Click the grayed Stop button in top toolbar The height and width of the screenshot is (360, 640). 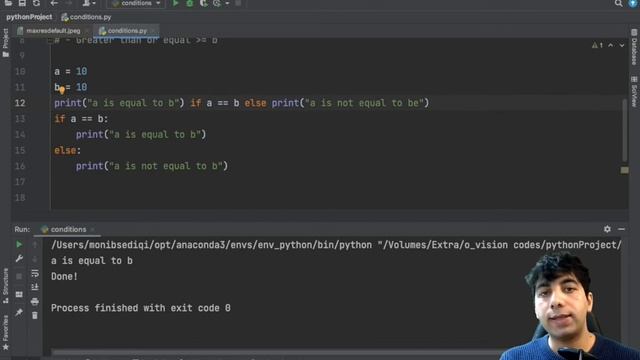238,3
